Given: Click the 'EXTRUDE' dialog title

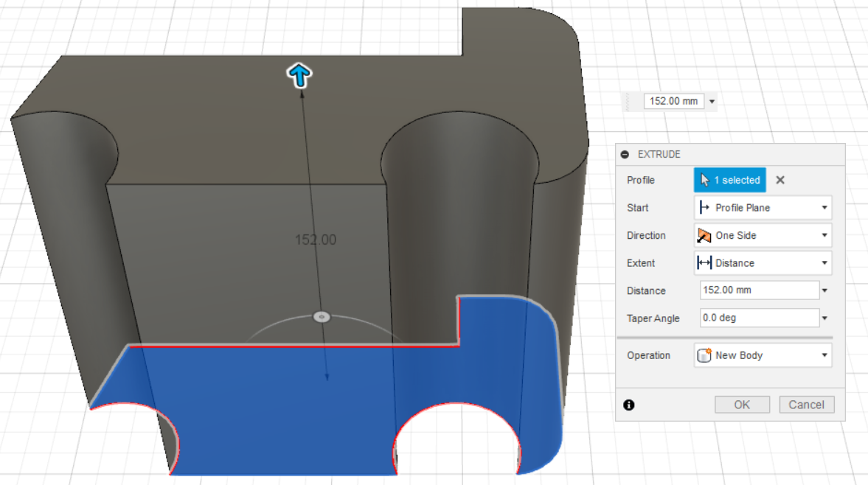Looking at the screenshot, I should pyautogui.click(x=659, y=154).
